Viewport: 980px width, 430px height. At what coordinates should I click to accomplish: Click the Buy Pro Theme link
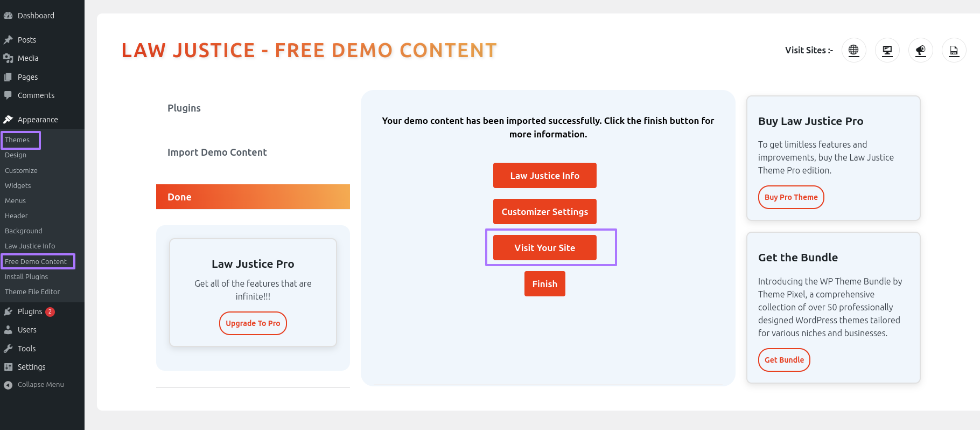pyautogui.click(x=791, y=197)
